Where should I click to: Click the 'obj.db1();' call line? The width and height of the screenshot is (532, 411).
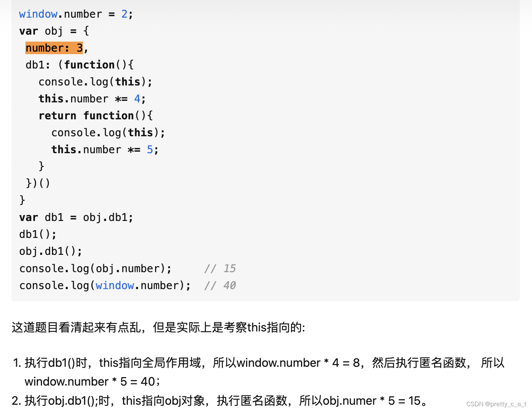pyautogui.click(x=50, y=251)
